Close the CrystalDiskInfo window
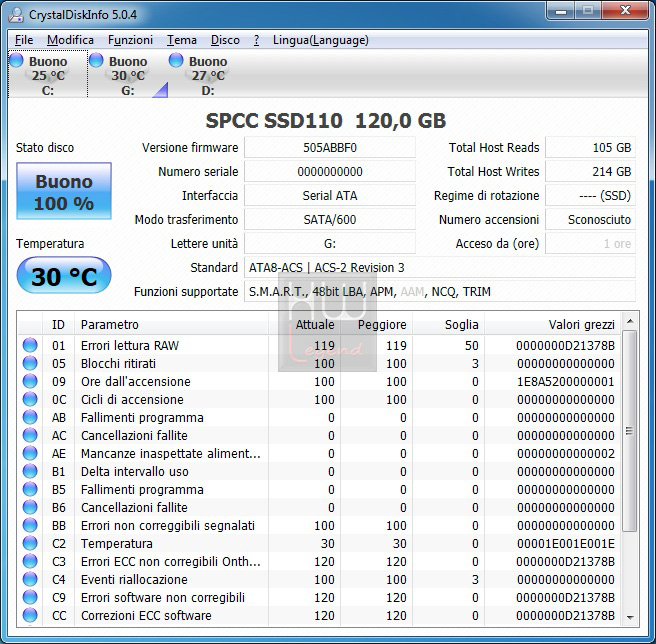 [625, 11]
